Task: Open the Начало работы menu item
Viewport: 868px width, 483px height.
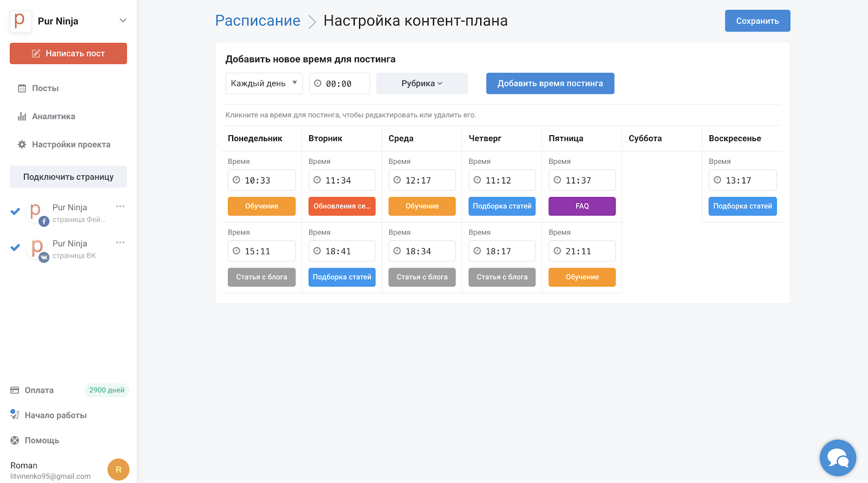Action: coord(55,416)
